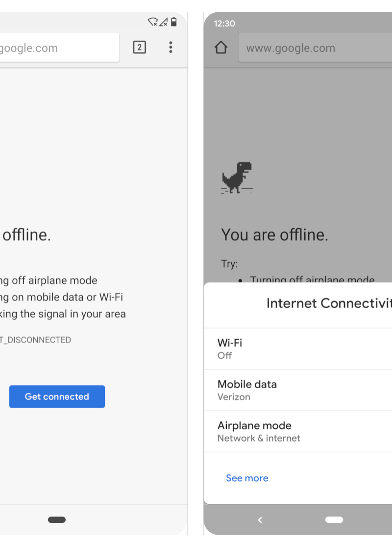Tap the 12:30 clock in status bar
Screen dimensions: 392x543
click(224, 24)
